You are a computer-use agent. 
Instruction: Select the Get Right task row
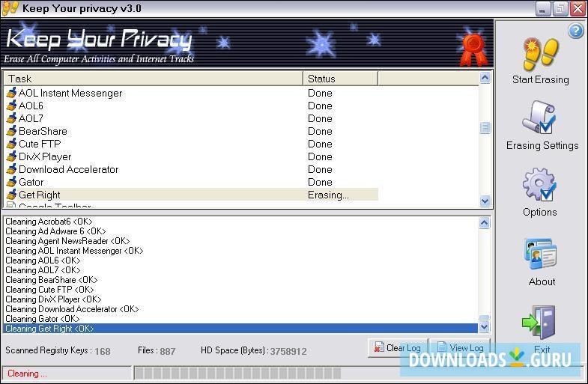191,195
